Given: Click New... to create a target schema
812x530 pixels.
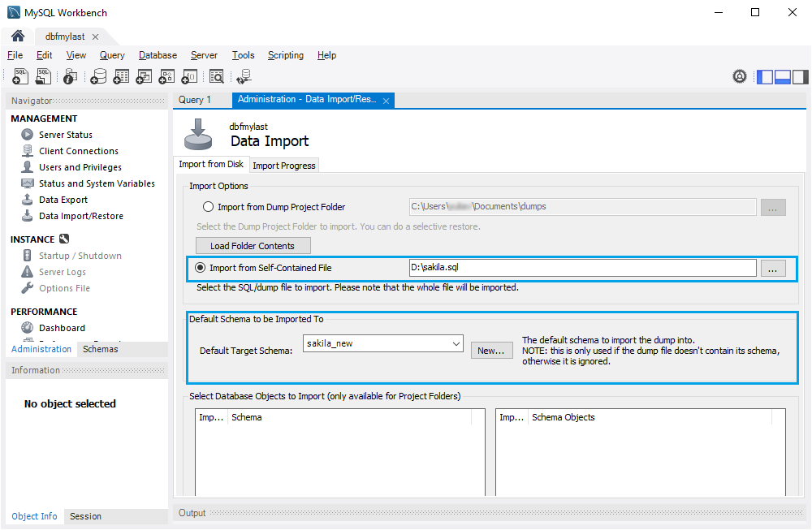Looking at the screenshot, I should (491, 350).
